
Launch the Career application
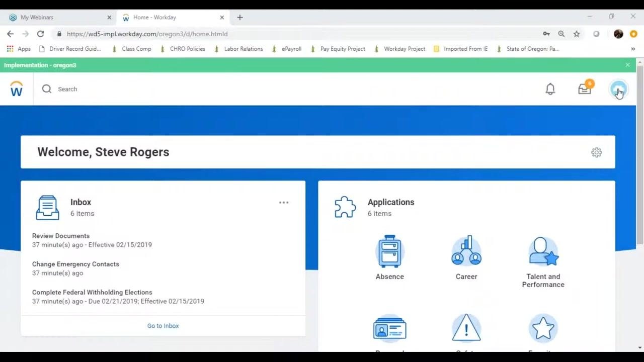tap(466, 258)
